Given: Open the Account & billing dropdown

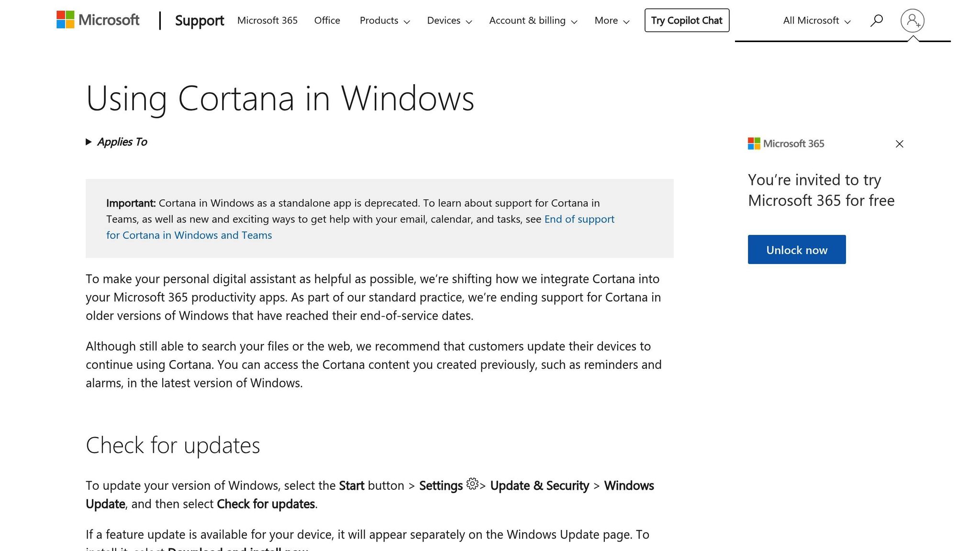Looking at the screenshot, I should click(x=533, y=21).
